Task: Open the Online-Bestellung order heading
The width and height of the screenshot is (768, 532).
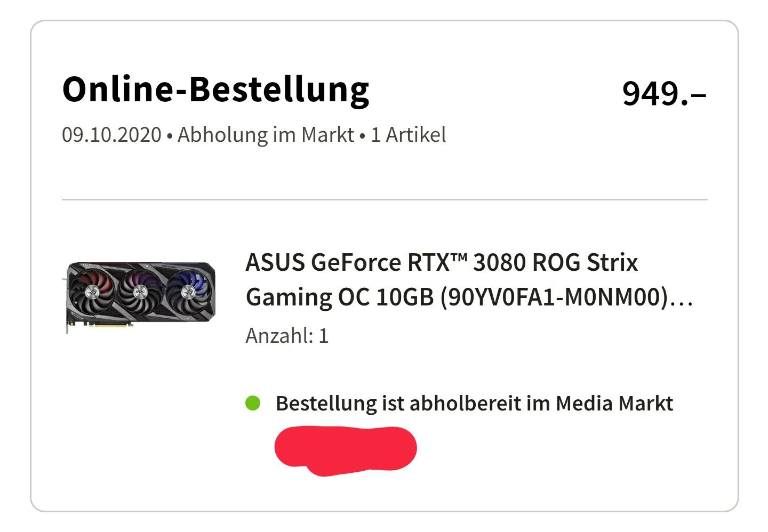Action: pyautogui.click(x=215, y=90)
